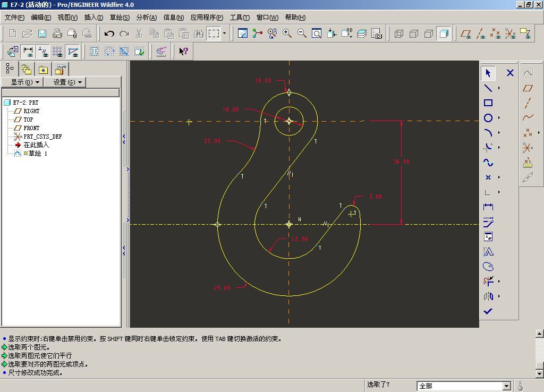
Task: Select the RIGHT datum plane in the tree
Action: click(31, 111)
